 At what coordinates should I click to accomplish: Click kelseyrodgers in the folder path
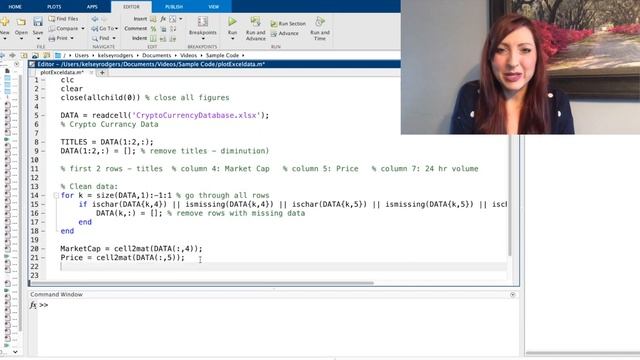tap(115, 55)
